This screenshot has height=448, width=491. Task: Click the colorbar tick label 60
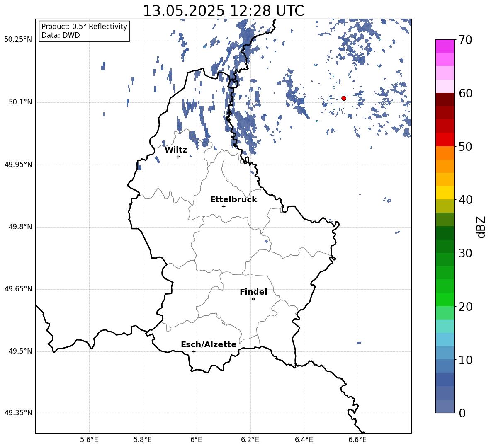tap(465, 93)
